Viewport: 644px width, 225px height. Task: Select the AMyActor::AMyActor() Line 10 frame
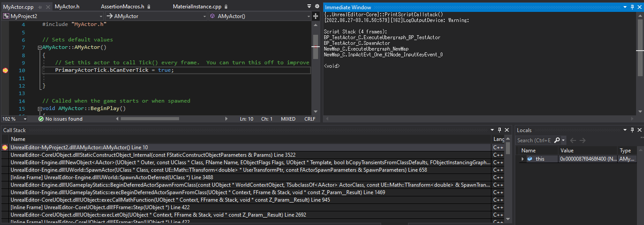[x=250, y=148]
